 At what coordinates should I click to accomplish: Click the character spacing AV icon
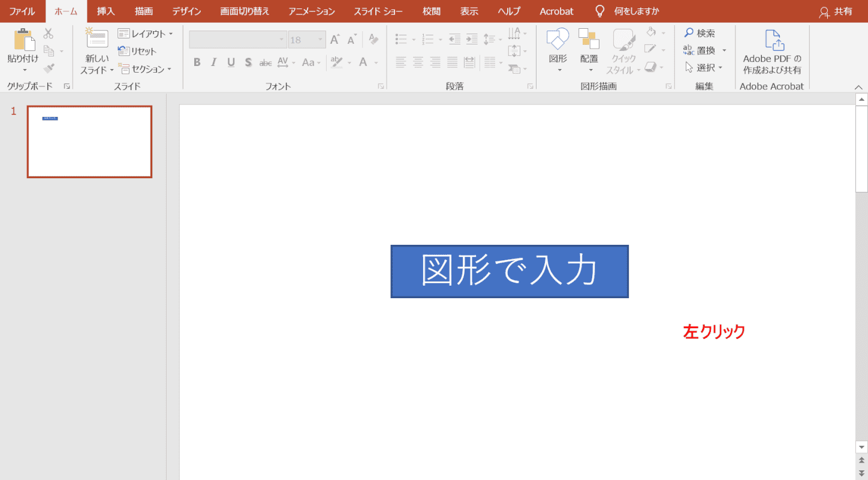click(x=282, y=62)
